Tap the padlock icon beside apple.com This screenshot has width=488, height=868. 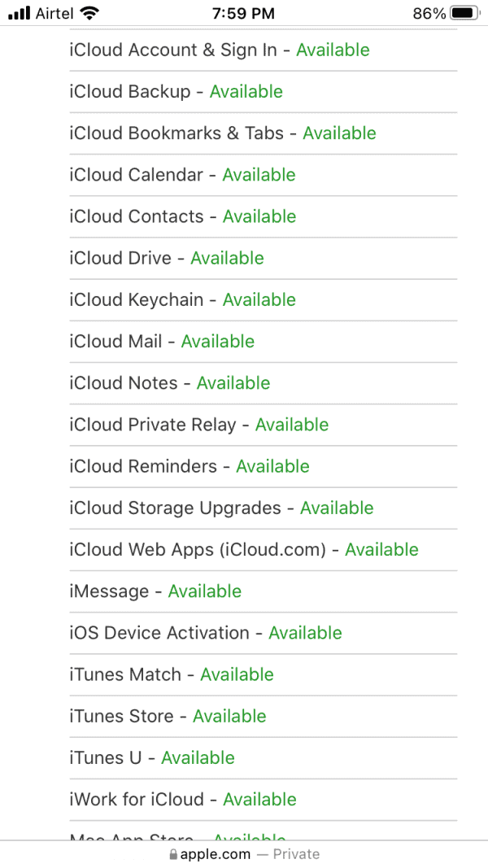pos(173,853)
